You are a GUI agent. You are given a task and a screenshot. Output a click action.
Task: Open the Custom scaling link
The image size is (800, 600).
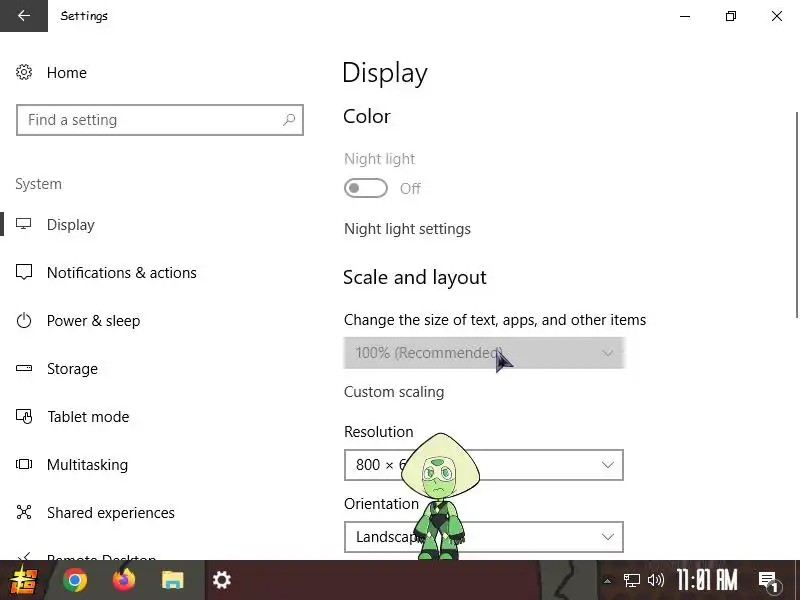pos(394,392)
